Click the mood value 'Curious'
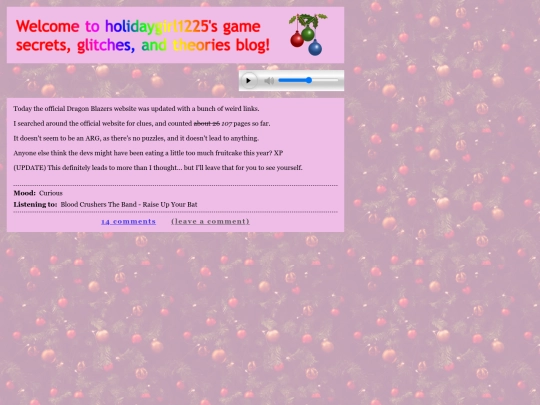 click(x=51, y=193)
